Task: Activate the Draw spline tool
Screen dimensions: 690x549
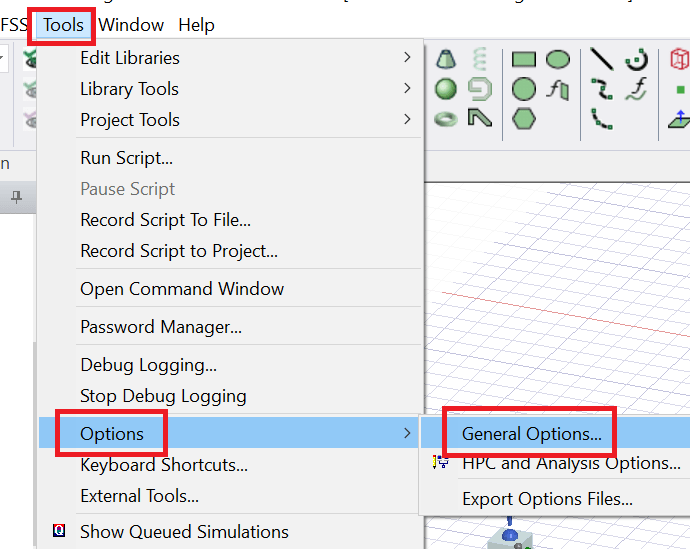Action: click(x=601, y=89)
